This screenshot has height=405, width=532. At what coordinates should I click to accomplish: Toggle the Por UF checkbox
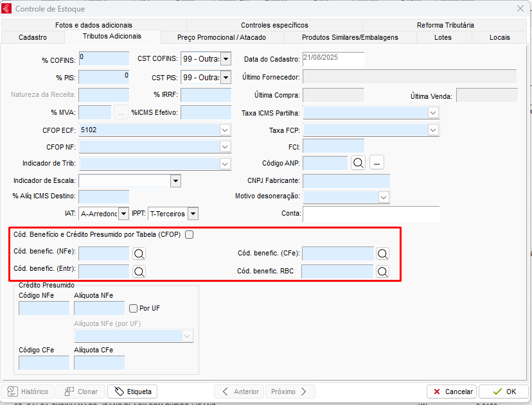134,308
